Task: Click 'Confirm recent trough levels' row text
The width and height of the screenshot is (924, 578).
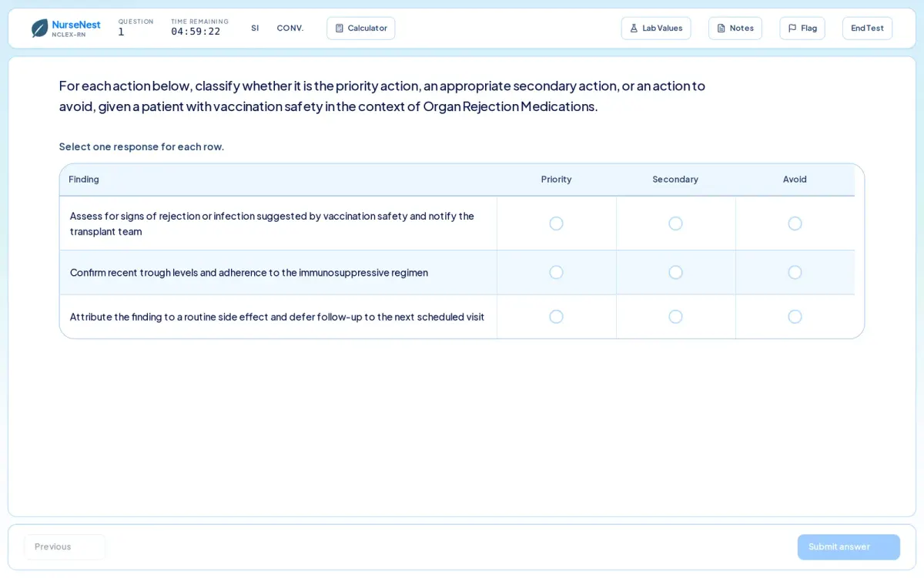Action: click(x=249, y=272)
